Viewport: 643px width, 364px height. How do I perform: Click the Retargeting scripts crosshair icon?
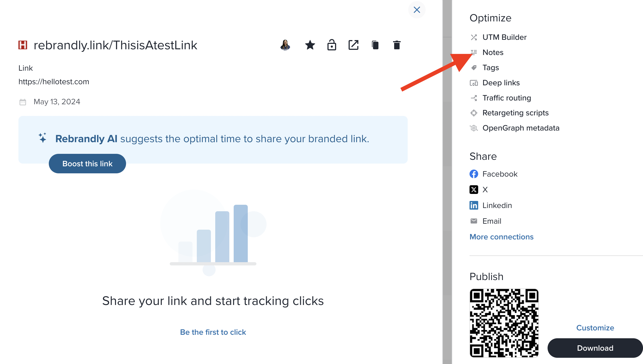click(x=474, y=113)
